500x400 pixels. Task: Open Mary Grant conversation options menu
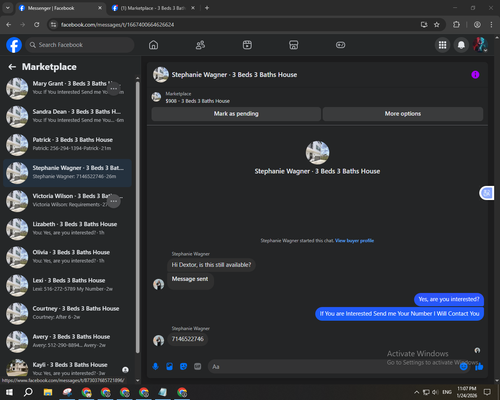pyautogui.click(x=114, y=89)
